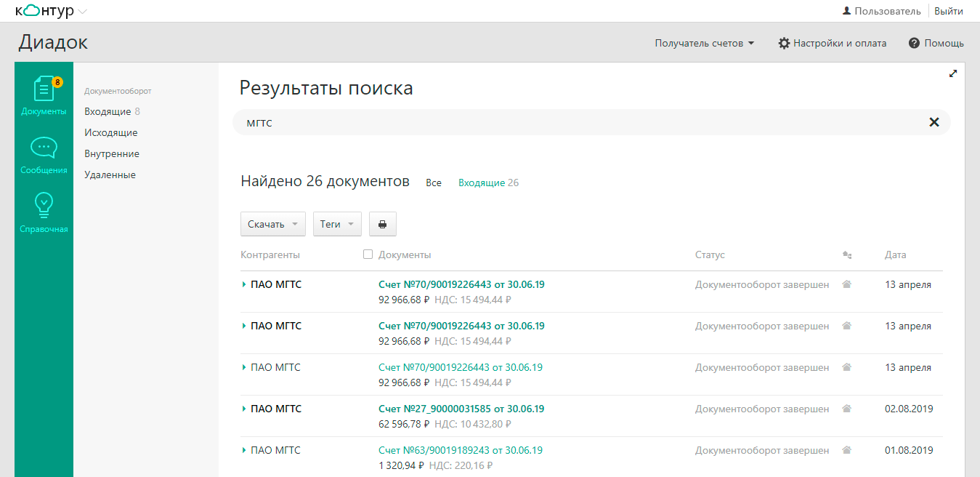Click the Контур cloud logo
980x477 pixels.
[x=44, y=11]
